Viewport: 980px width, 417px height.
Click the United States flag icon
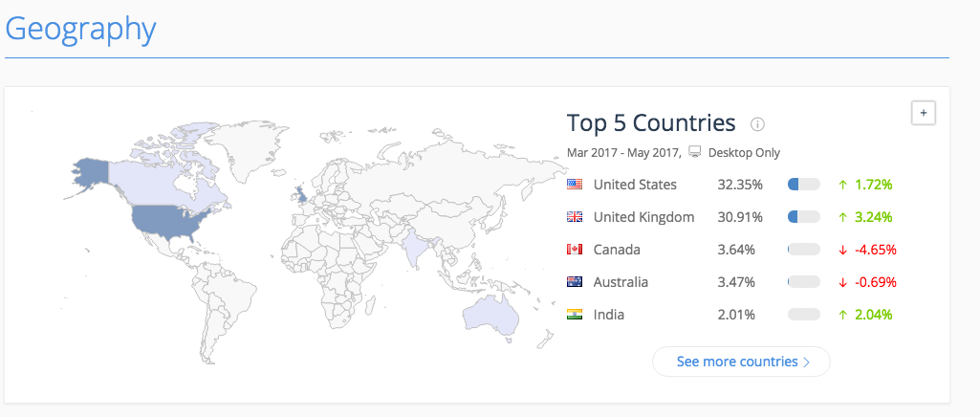[575, 184]
